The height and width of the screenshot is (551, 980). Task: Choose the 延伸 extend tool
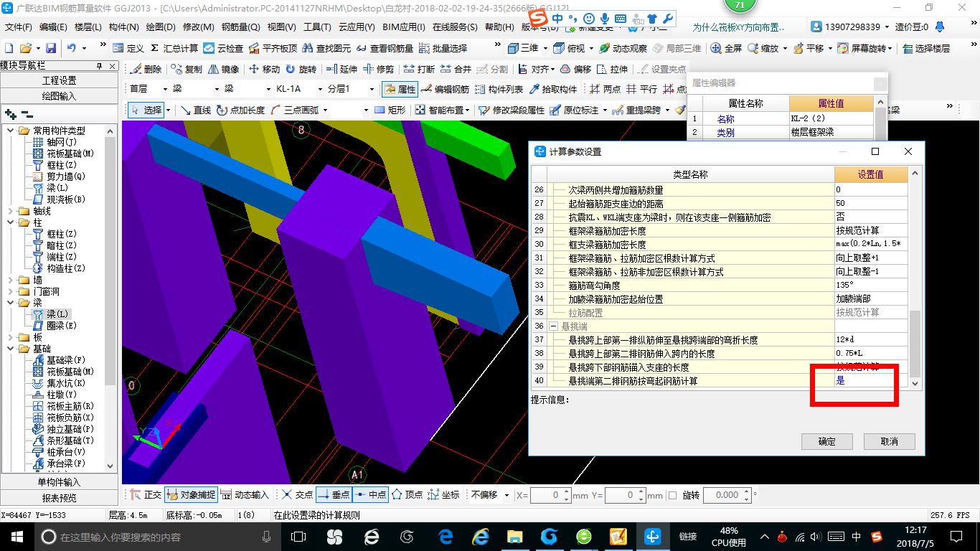pos(341,69)
